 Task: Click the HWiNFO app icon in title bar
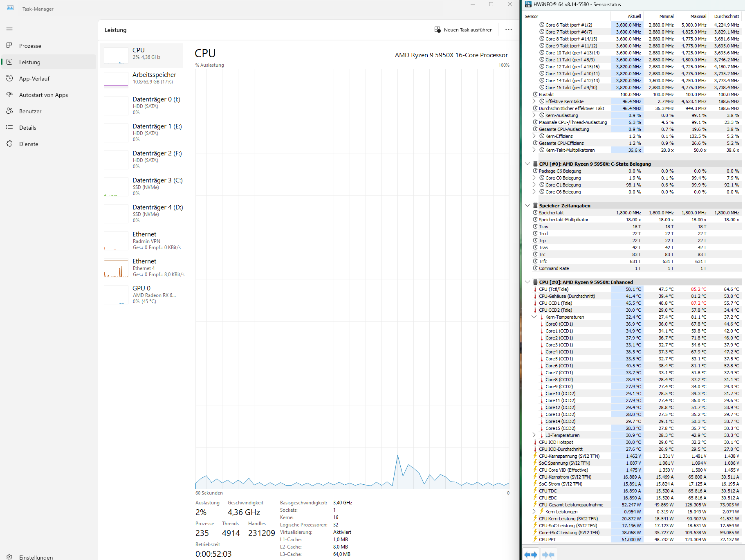[x=528, y=4]
